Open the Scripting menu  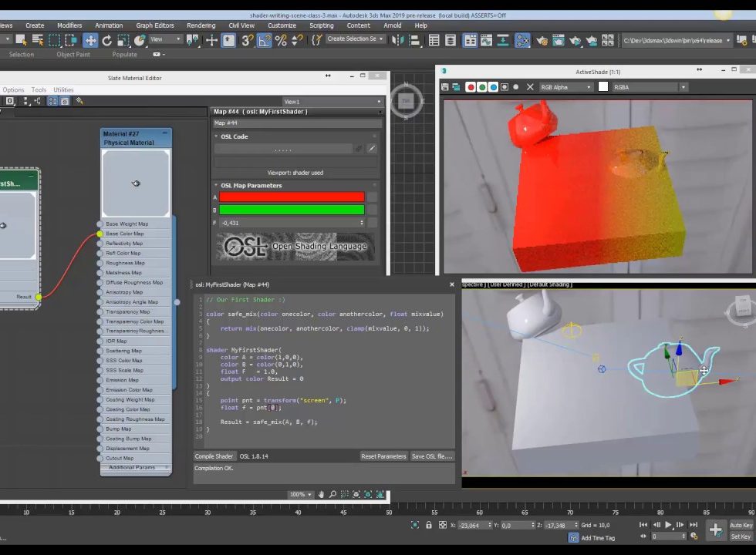[x=321, y=25]
